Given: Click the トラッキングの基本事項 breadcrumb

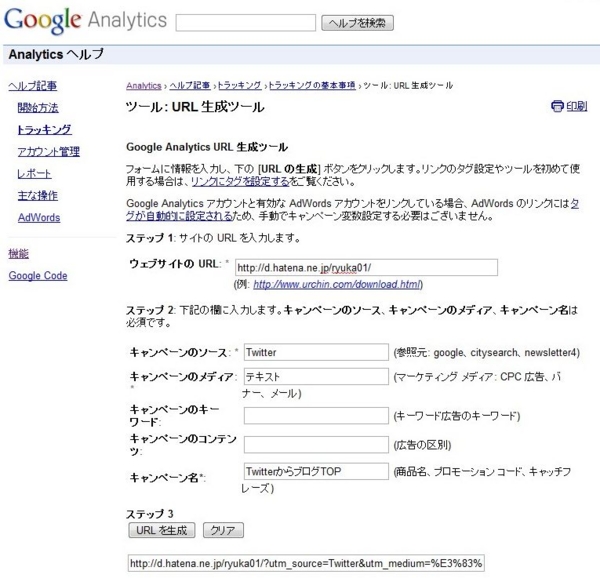Looking at the screenshot, I should click(x=312, y=86).
